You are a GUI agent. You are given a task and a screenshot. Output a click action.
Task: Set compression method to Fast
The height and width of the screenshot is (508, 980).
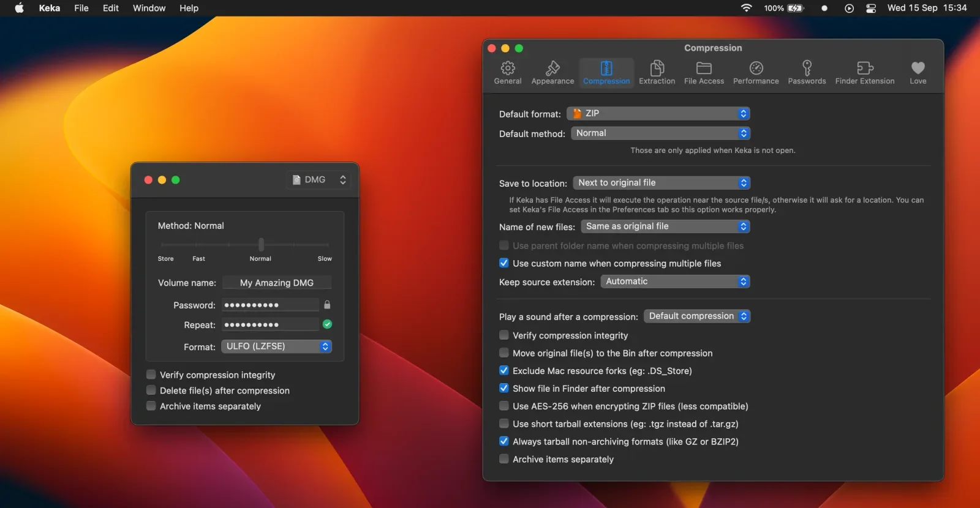click(x=198, y=258)
